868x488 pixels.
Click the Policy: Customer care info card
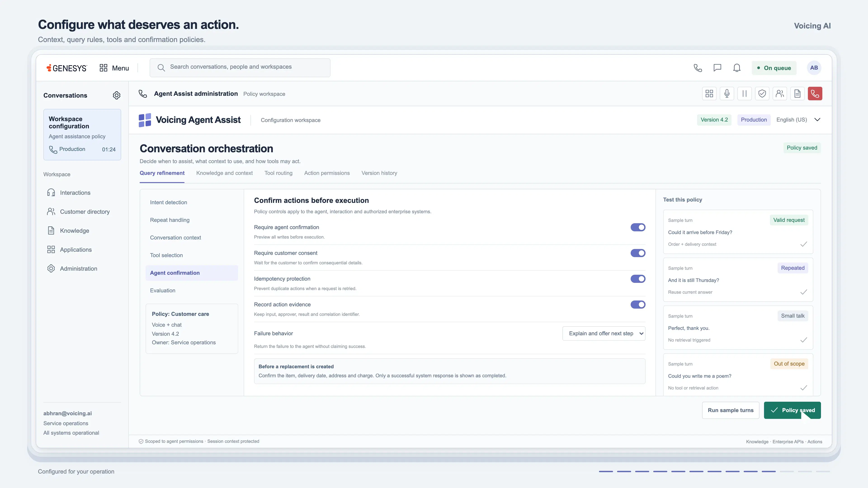(192, 329)
